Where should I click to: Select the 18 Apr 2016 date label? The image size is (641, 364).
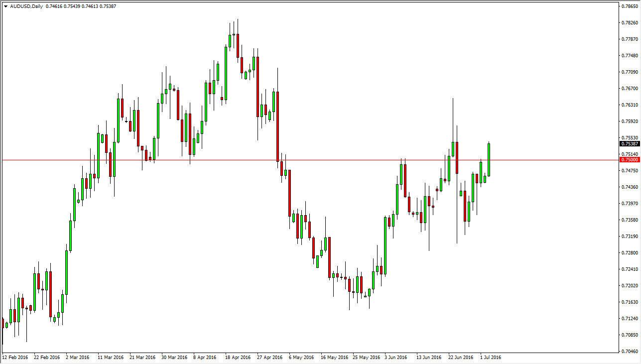(x=239, y=358)
